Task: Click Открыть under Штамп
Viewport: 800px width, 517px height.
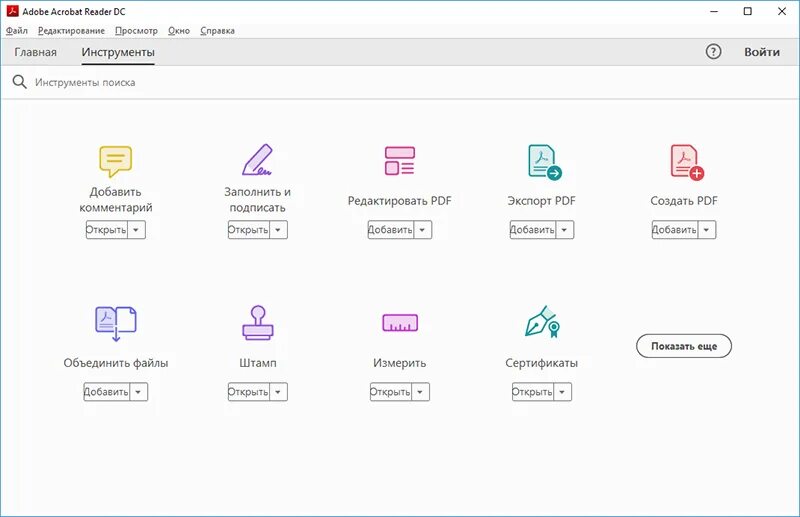Action: [x=248, y=392]
